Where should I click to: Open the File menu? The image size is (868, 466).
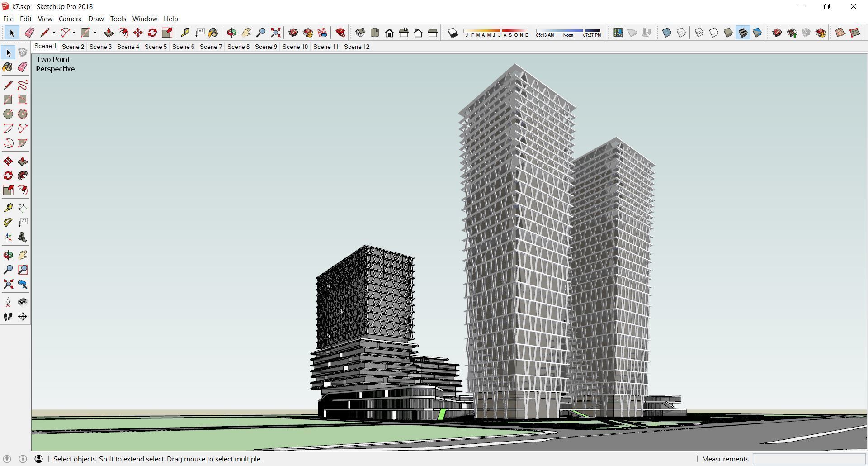pyautogui.click(x=8, y=19)
